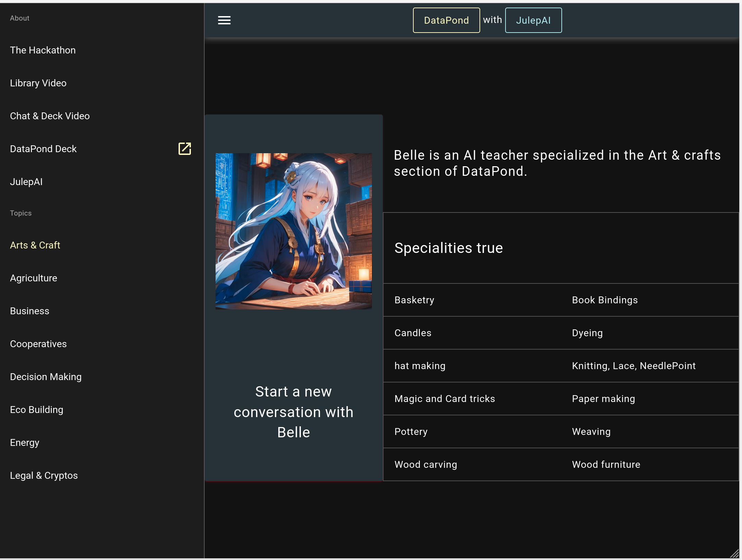This screenshot has width=742, height=560.
Task: Go to JulepAI sidebar link
Action: pyautogui.click(x=26, y=182)
